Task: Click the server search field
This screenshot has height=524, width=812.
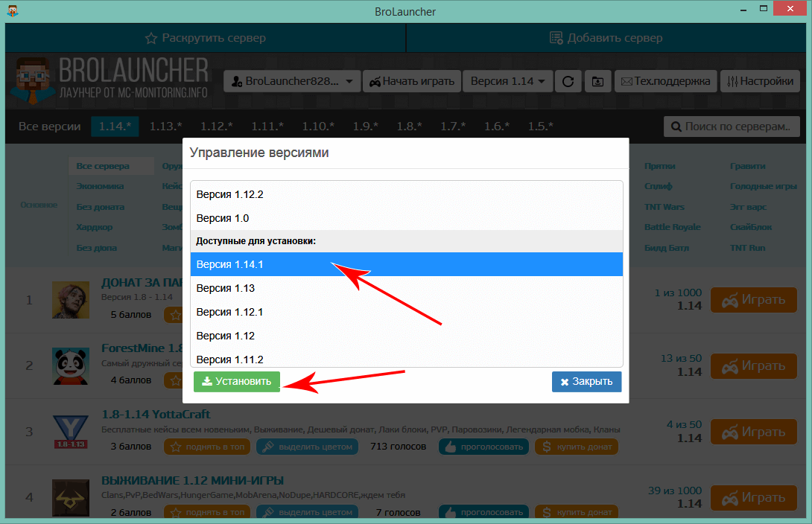Action: (731, 127)
